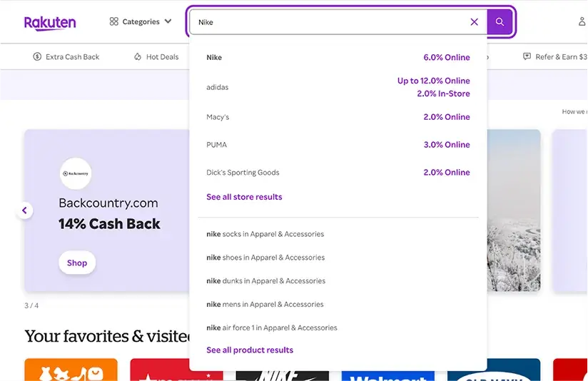Click 3.0% Online PUMA rate
The height and width of the screenshot is (381, 588).
[447, 145]
